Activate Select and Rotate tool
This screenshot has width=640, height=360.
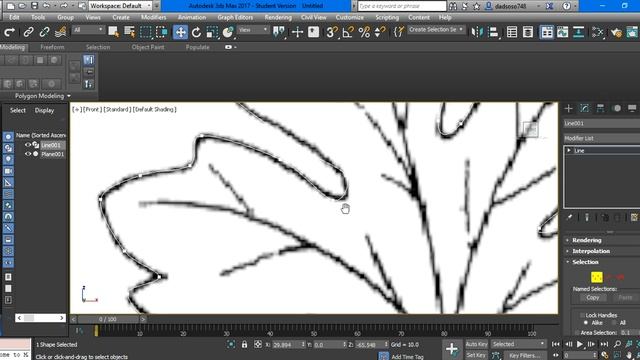click(196, 32)
